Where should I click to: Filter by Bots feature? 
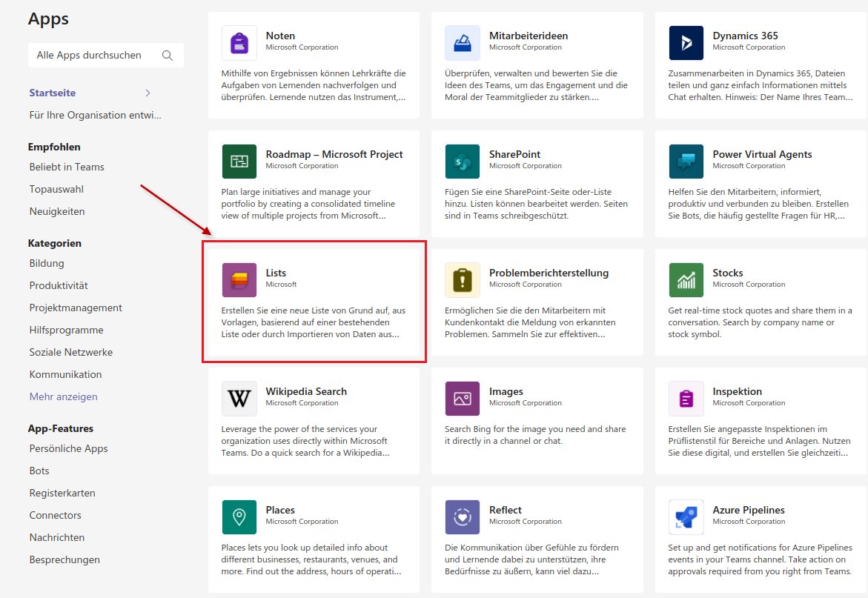39,471
